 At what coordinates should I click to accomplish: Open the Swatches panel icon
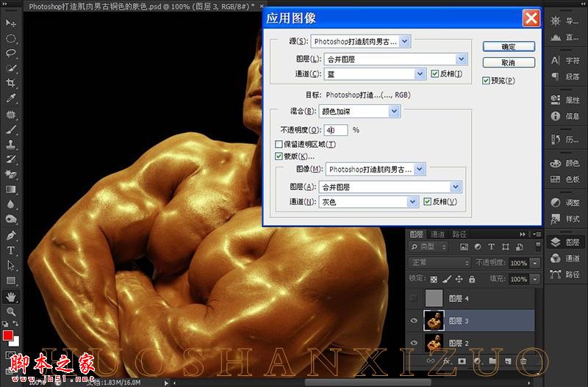[x=556, y=179]
